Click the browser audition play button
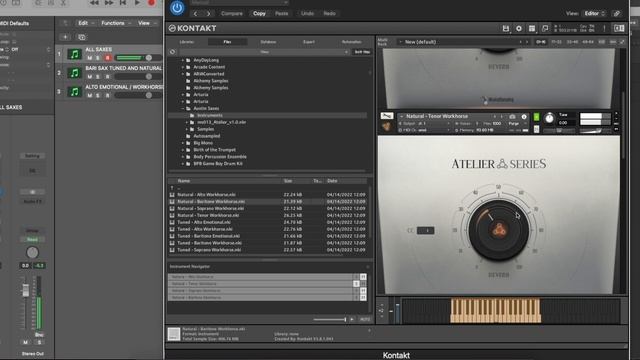The width and height of the screenshot is (640, 360). 352,320
